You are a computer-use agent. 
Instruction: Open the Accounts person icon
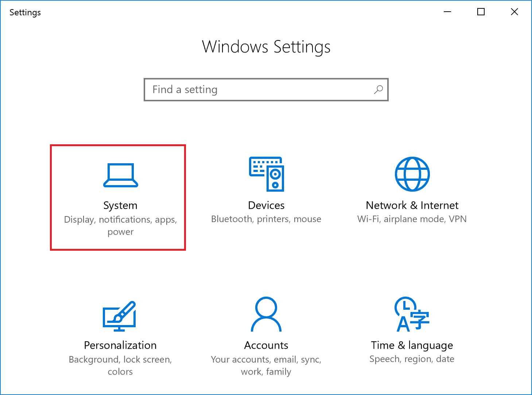pyautogui.click(x=266, y=314)
